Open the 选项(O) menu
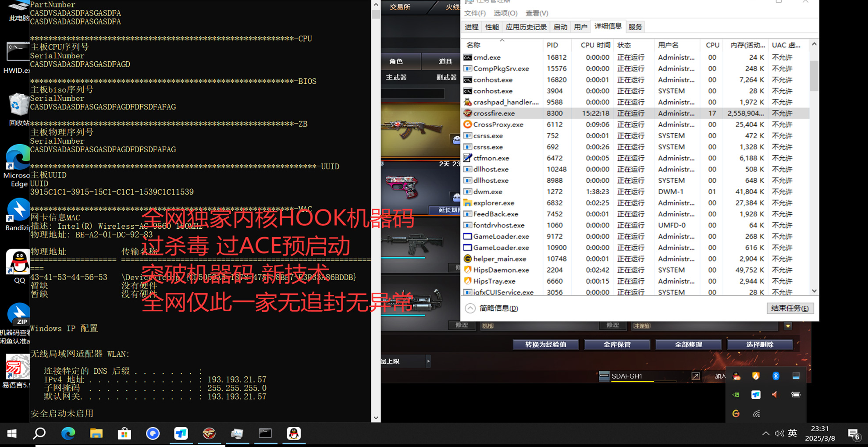This screenshot has height=447, width=868. [x=505, y=13]
